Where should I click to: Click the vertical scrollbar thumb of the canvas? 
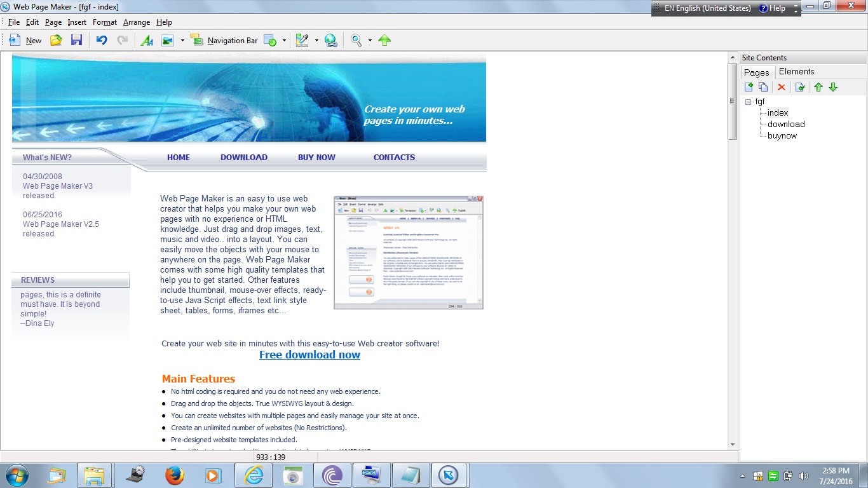[x=732, y=100]
